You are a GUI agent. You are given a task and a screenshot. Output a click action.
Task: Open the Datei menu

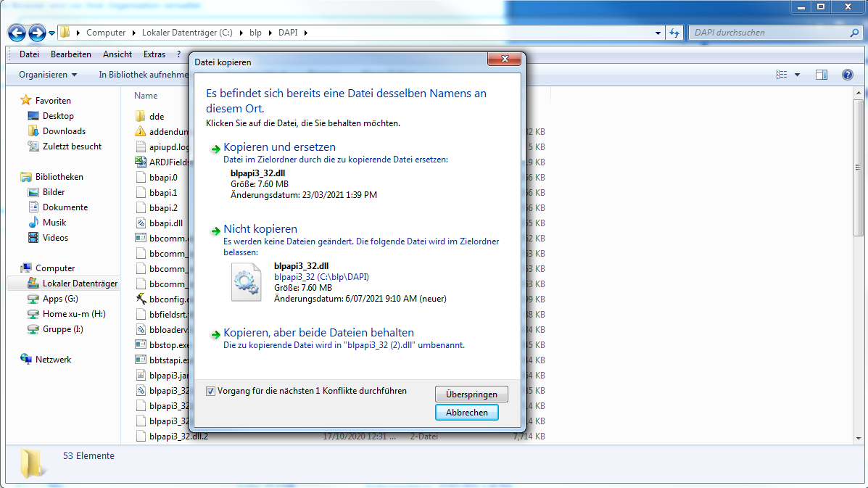coord(29,54)
